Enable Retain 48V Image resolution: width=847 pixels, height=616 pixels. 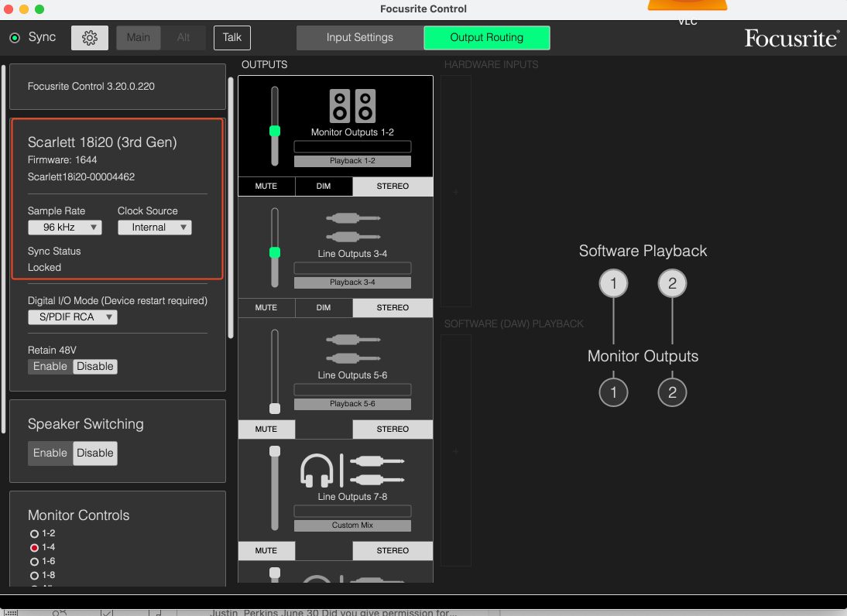tap(50, 367)
